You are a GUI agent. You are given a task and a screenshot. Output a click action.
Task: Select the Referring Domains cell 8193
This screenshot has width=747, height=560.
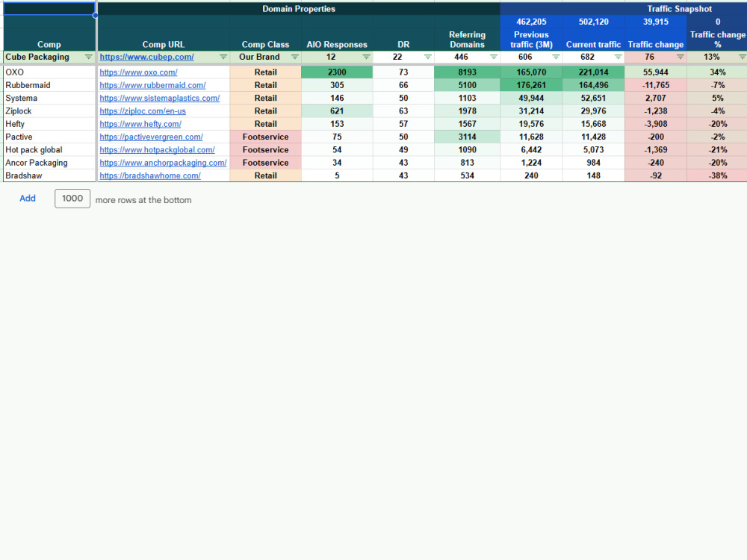(x=468, y=72)
